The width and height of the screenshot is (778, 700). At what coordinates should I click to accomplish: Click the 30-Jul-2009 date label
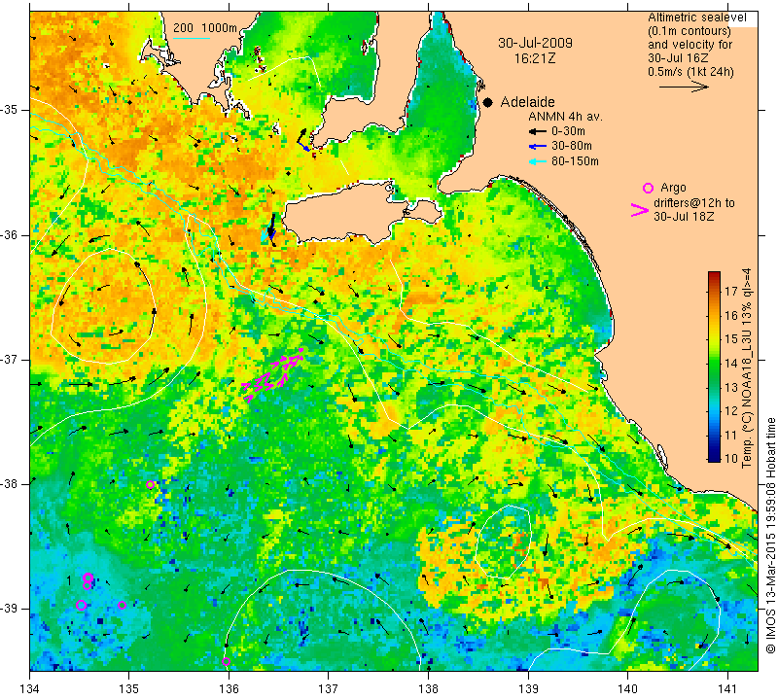pyautogui.click(x=535, y=43)
